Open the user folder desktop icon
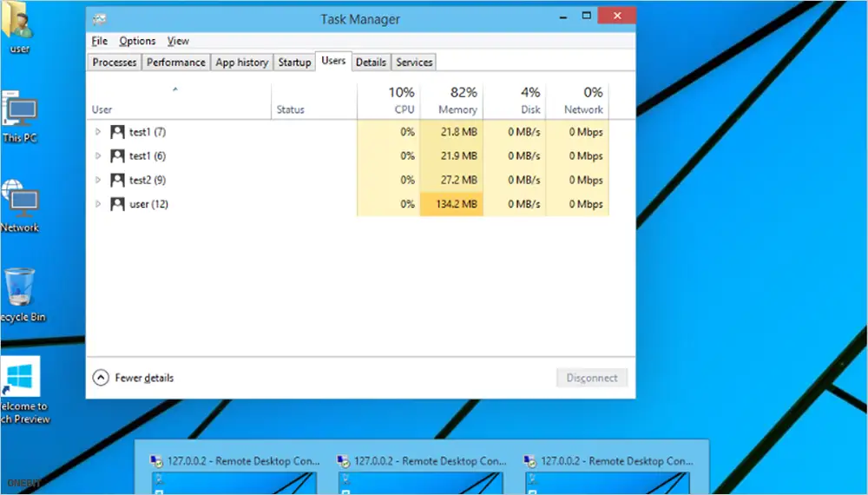The image size is (868, 495). (x=19, y=26)
